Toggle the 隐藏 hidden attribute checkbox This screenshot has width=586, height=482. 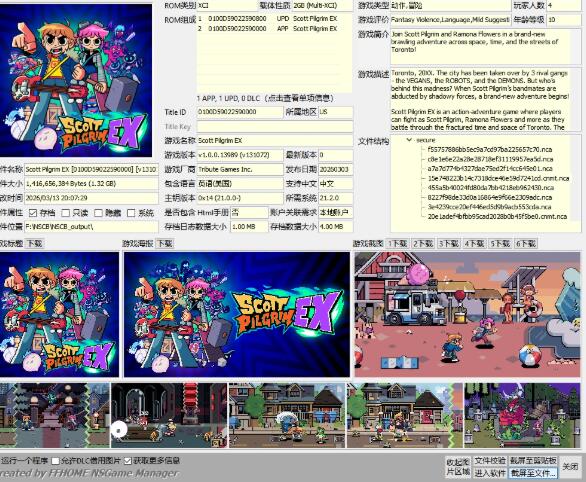[x=98, y=213]
